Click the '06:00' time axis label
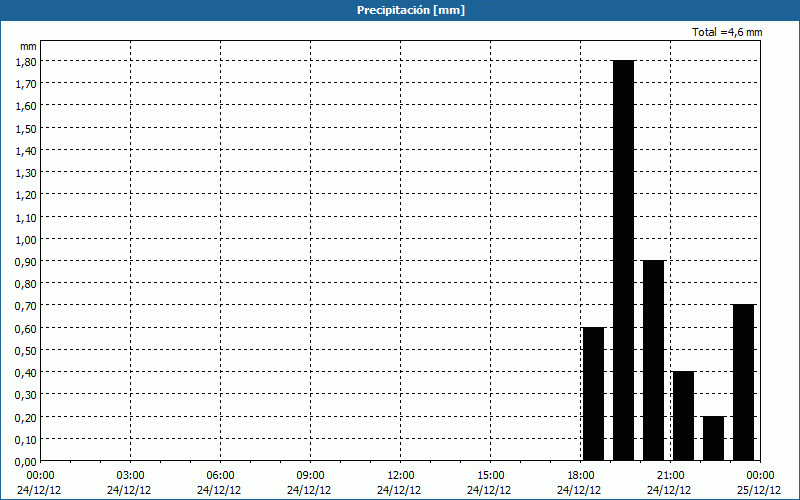 (x=220, y=476)
